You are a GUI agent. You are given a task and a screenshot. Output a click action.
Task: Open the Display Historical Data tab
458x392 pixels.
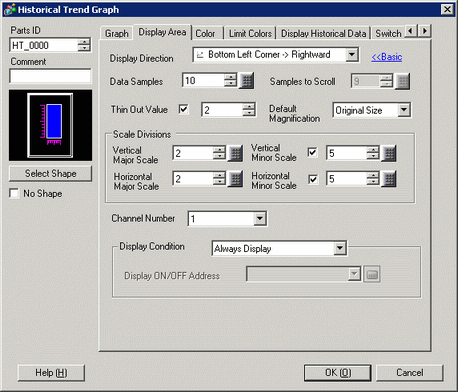coord(323,34)
